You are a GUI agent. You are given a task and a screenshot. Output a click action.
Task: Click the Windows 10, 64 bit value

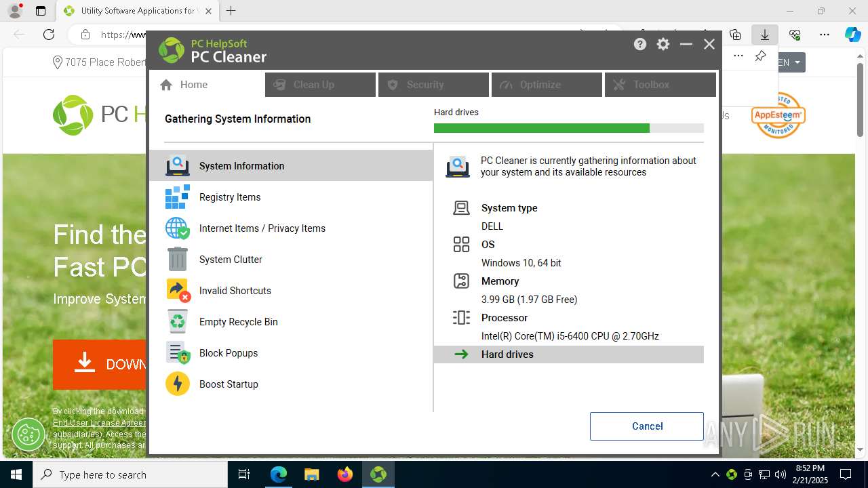pos(521,263)
